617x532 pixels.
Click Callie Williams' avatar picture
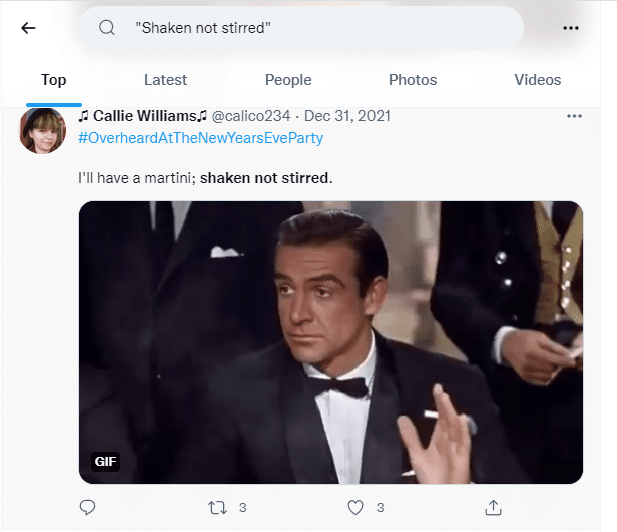(x=43, y=129)
